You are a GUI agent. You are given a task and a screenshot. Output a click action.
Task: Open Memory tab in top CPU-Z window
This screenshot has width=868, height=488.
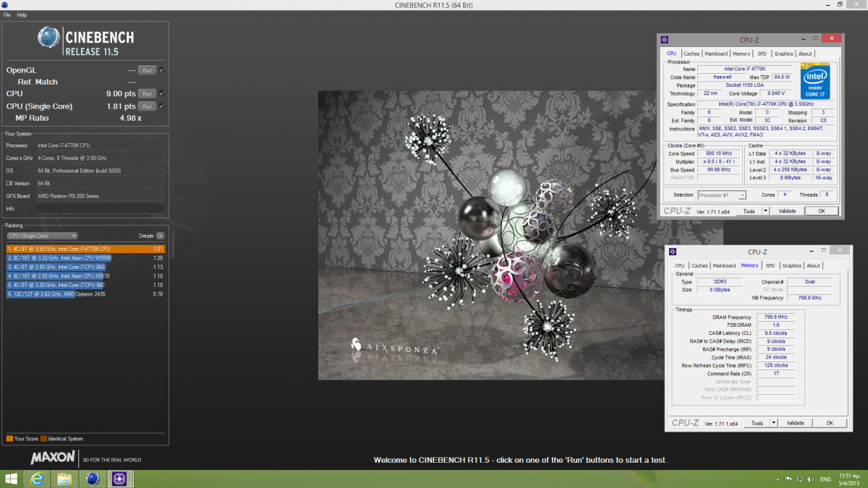coord(741,53)
